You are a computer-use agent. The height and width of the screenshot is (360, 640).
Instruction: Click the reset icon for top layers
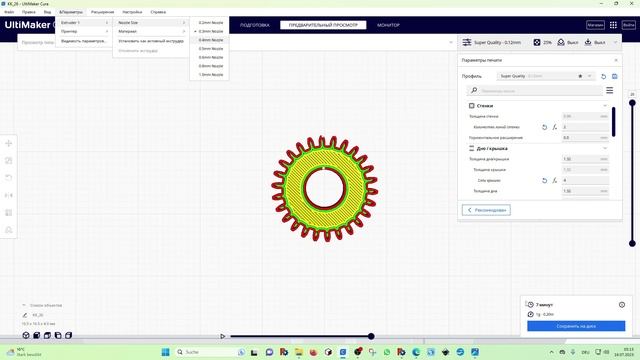(544, 180)
